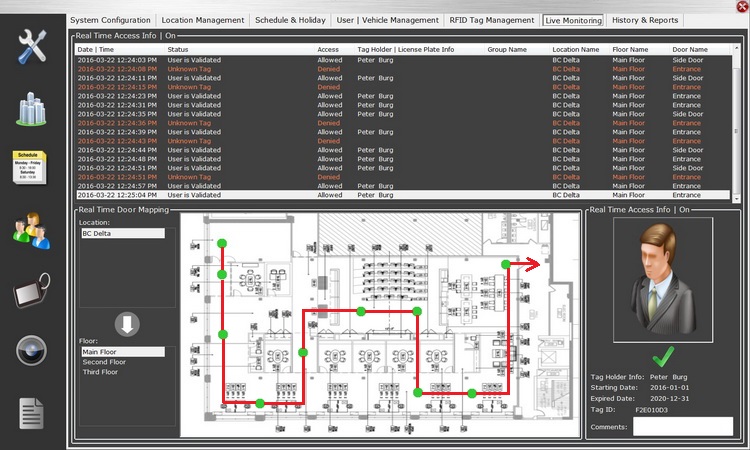Viewport: 750px width, 450px height.
Task: Choose Third Floor in floor list
Action: [x=100, y=372]
